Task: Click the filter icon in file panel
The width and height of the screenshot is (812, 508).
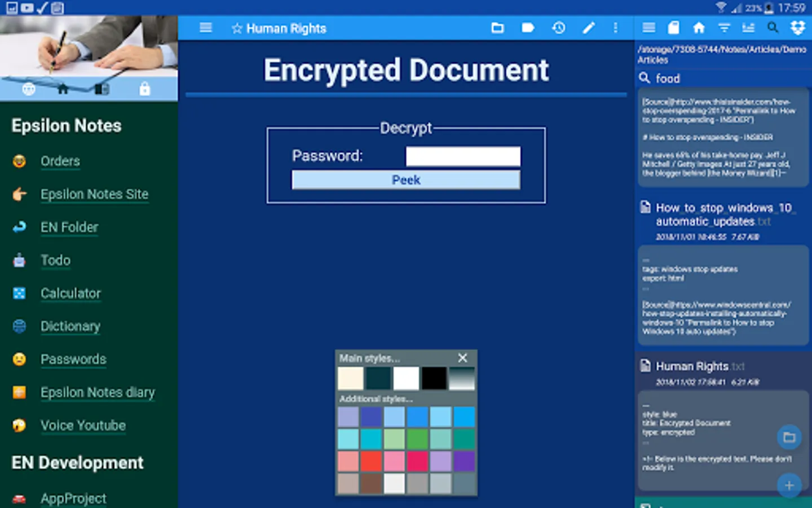Action: (x=724, y=28)
